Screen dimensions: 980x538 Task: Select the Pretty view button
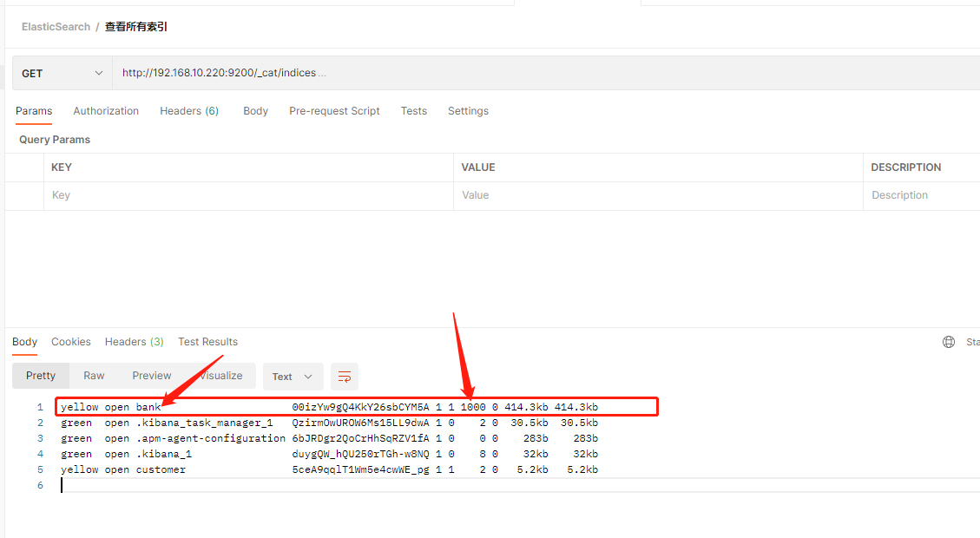tap(41, 376)
